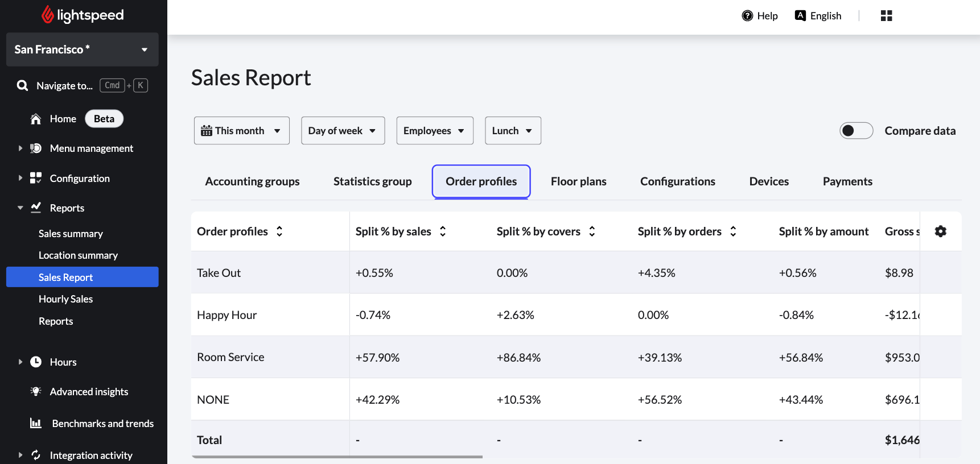Click the horizontal table scrollbar

pos(337,457)
